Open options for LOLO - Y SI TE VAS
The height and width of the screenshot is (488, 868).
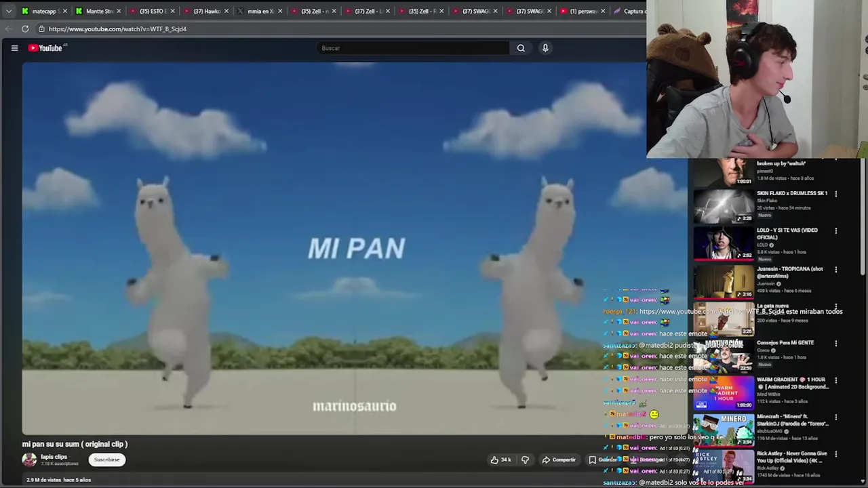click(x=835, y=231)
